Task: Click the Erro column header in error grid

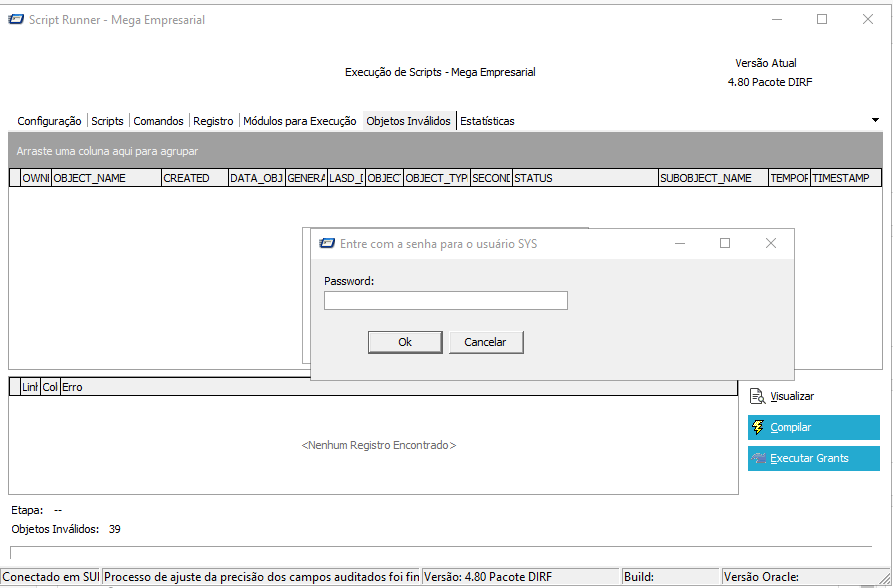Action: 399,387
